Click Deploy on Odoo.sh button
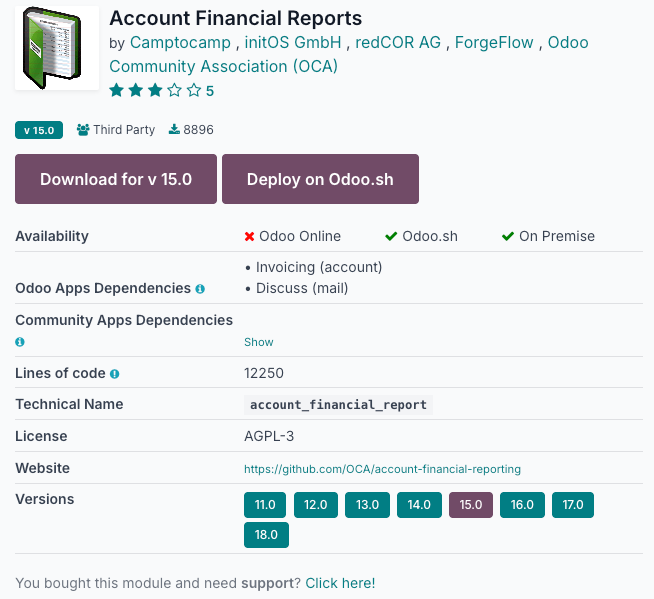 (320, 179)
